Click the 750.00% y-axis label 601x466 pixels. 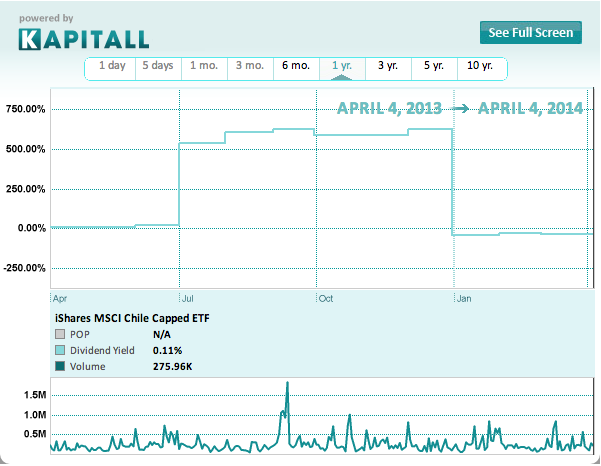coord(25,109)
